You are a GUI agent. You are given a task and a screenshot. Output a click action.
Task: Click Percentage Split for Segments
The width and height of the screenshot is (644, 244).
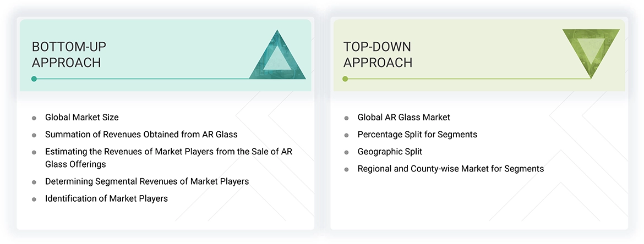[x=417, y=134]
